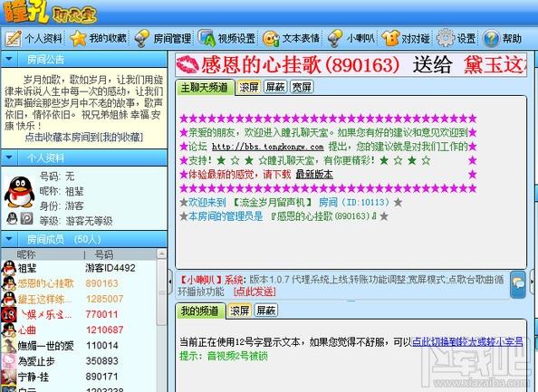Collapse the 房间公告 panel arrow
The height and width of the screenshot is (392, 538).
tap(9, 59)
